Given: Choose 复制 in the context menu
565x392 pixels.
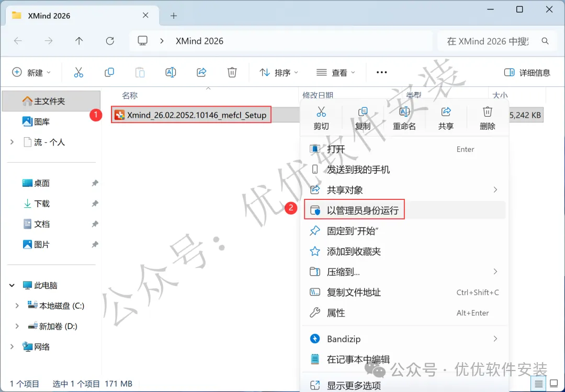Looking at the screenshot, I should 363,118.
